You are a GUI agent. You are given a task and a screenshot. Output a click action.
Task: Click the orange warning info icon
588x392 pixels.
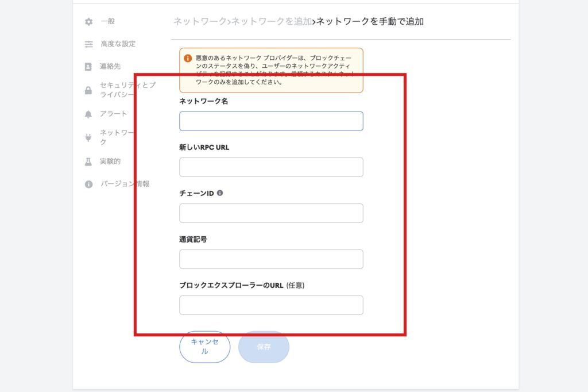coord(188,58)
